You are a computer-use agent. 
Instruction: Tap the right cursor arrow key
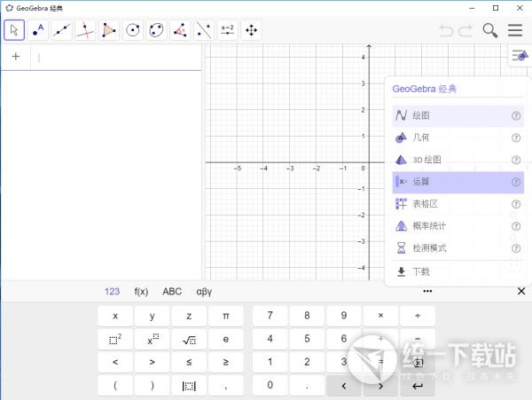point(380,386)
